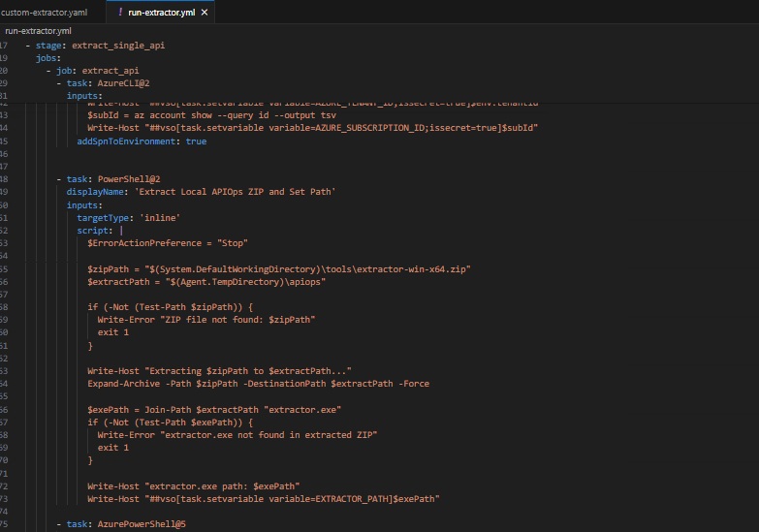Click the $extractPath assignment line
The height and width of the screenshot is (532, 759).
tap(206, 282)
